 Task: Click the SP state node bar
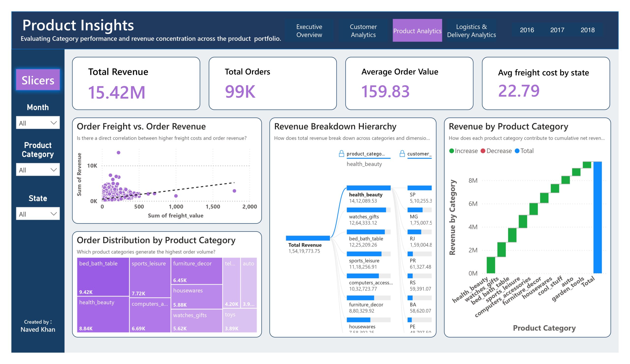(x=419, y=188)
